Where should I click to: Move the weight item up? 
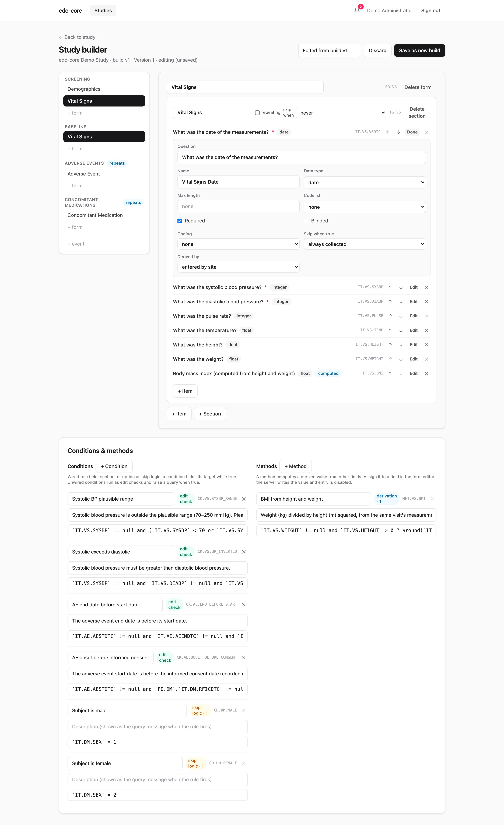390,359
